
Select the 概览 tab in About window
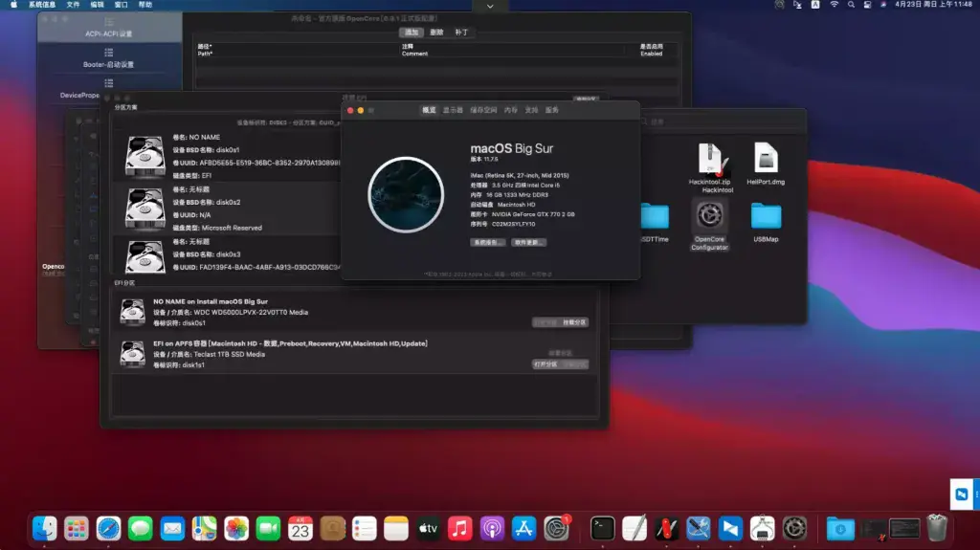point(429,110)
